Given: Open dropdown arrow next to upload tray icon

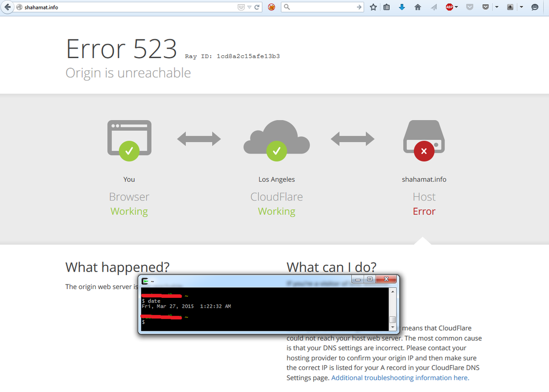Looking at the screenshot, I should 521,7.
